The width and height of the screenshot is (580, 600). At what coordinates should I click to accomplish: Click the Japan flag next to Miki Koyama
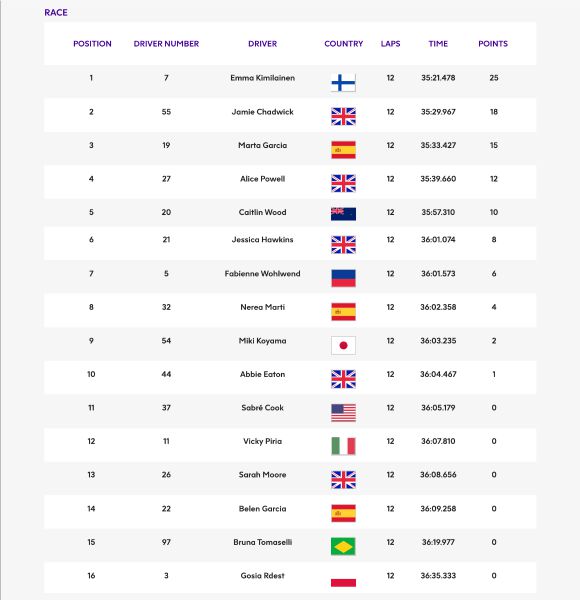click(x=343, y=346)
